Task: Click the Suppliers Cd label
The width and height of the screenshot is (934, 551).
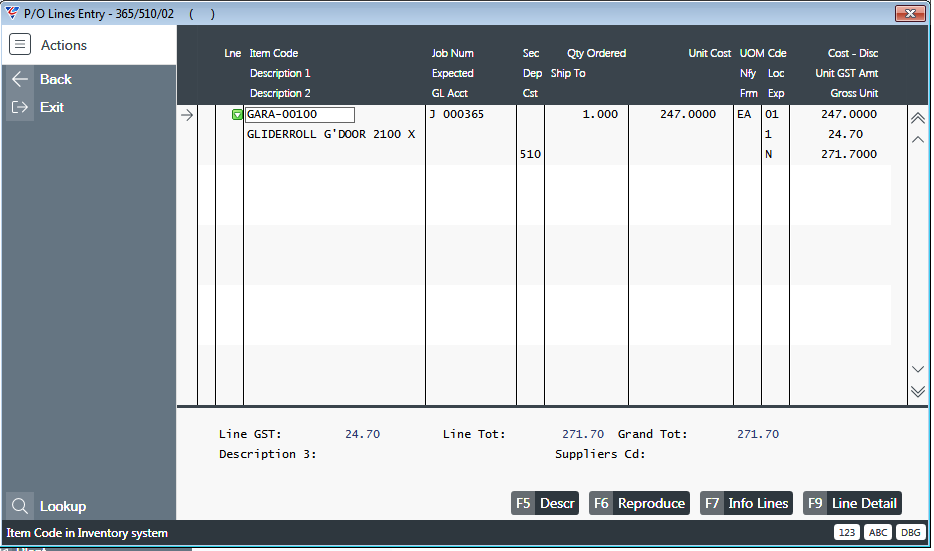Action: 600,455
